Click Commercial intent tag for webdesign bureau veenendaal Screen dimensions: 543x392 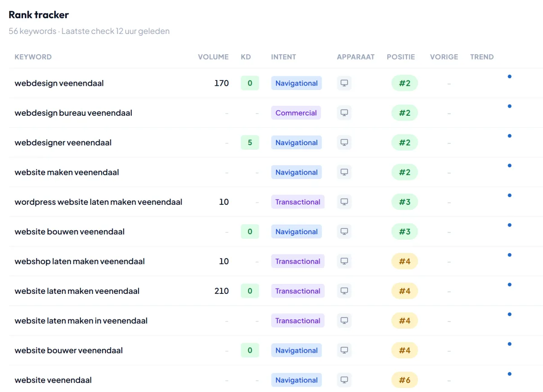[x=296, y=113]
